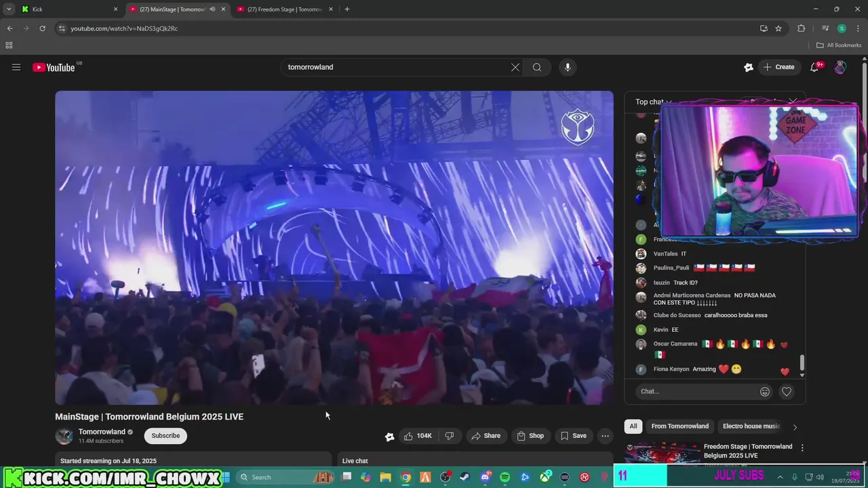Open Spotify from the taskbar
Screen dimensions: 868x488
point(505,477)
